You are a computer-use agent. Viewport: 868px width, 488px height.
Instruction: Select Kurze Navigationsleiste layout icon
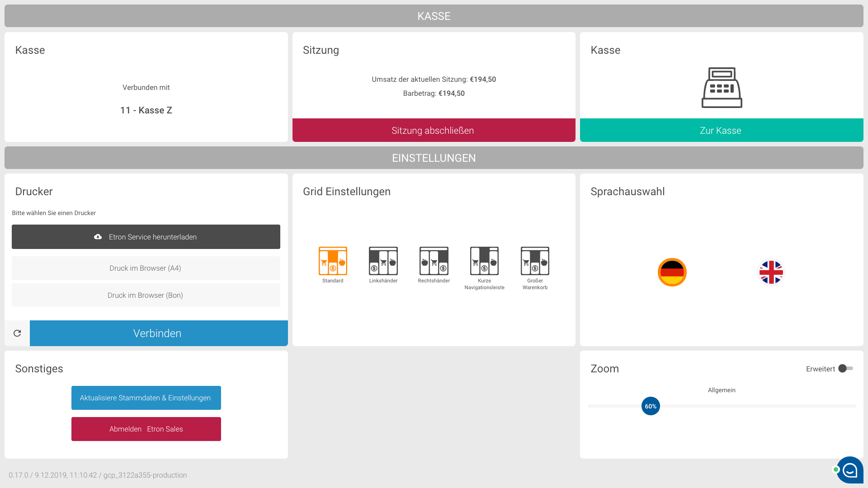[484, 261]
